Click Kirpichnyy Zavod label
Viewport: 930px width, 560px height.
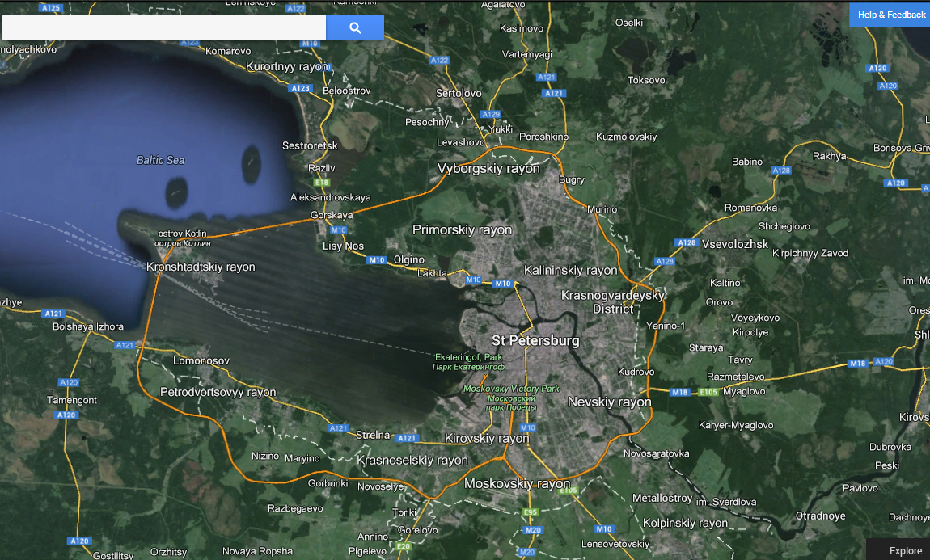click(x=810, y=253)
